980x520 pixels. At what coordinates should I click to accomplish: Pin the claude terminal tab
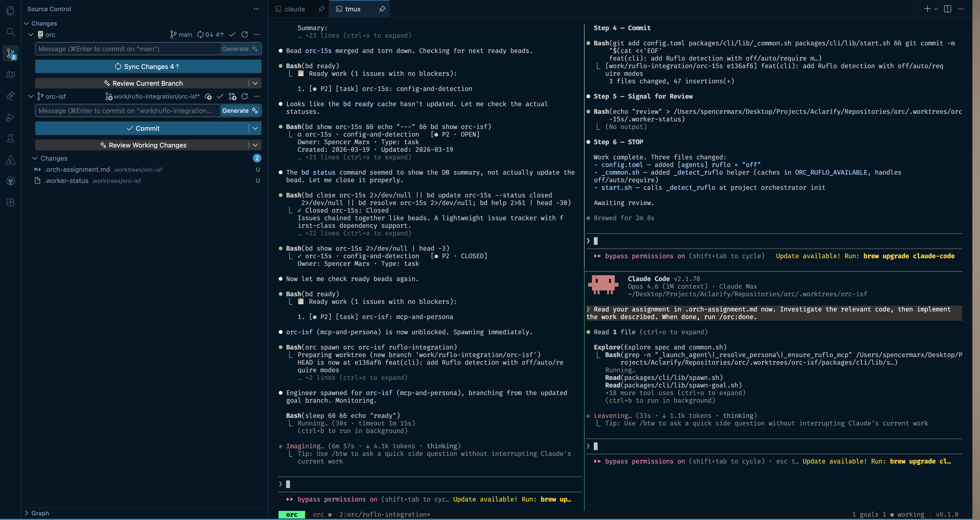pos(321,9)
